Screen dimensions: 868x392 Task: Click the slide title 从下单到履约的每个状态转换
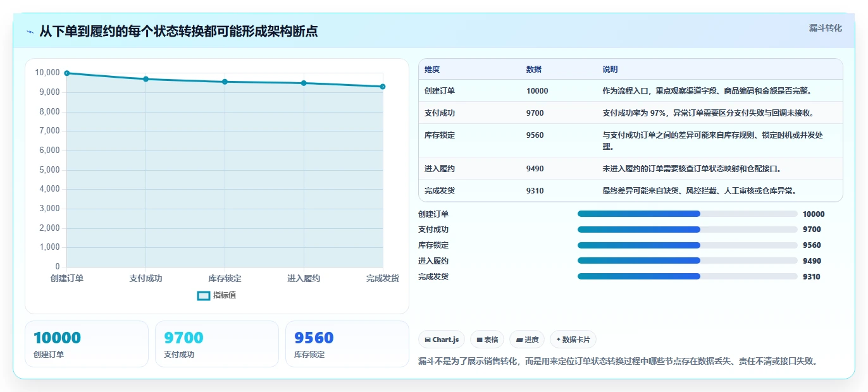(x=178, y=31)
